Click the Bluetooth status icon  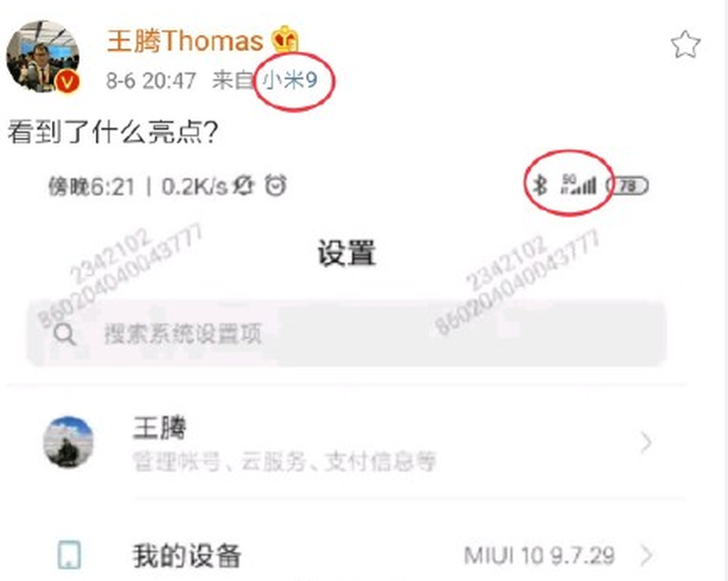point(540,184)
